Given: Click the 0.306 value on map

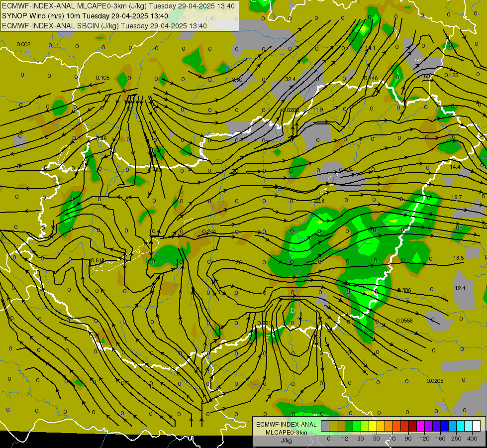Looking at the screenshot, I should (x=404, y=290).
